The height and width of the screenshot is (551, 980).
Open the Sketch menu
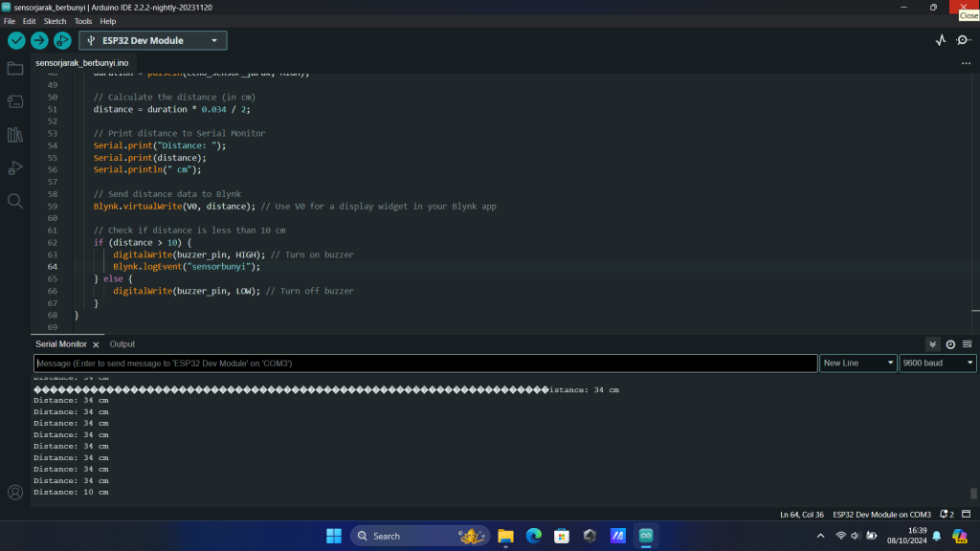pyautogui.click(x=55, y=21)
